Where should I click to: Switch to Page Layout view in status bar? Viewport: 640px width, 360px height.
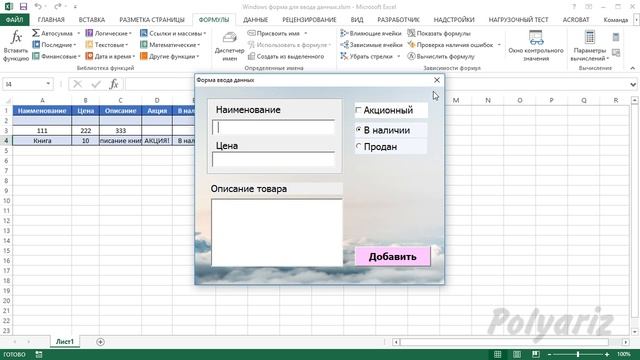coord(517,354)
